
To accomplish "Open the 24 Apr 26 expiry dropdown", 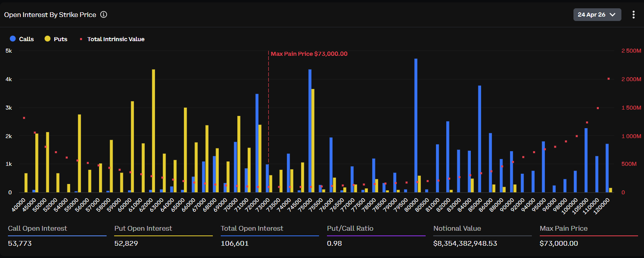I will (596, 15).
